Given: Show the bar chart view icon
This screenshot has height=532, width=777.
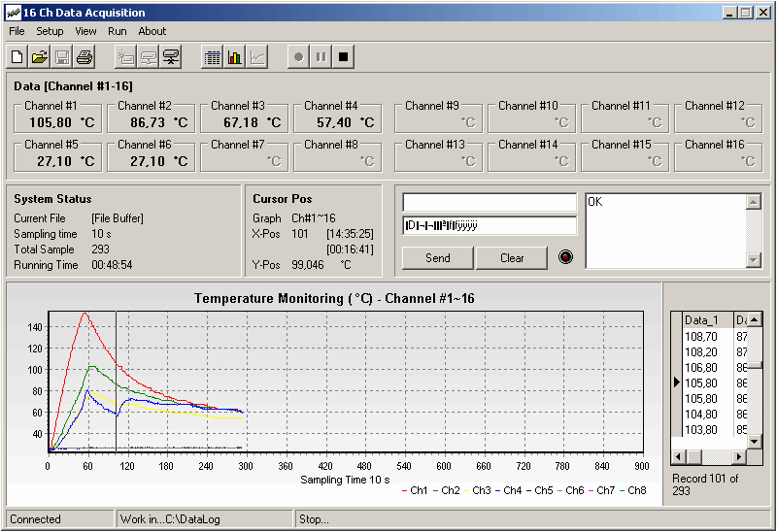Looking at the screenshot, I should (235, 57).
